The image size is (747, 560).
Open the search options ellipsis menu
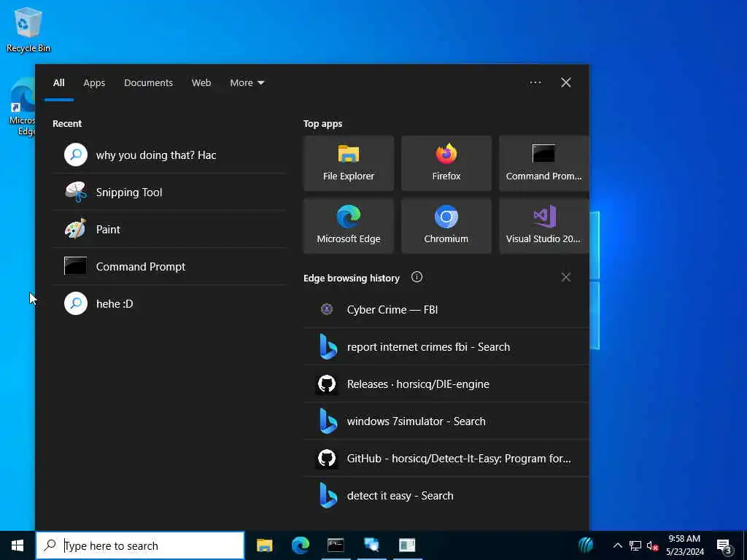(535, 83)
